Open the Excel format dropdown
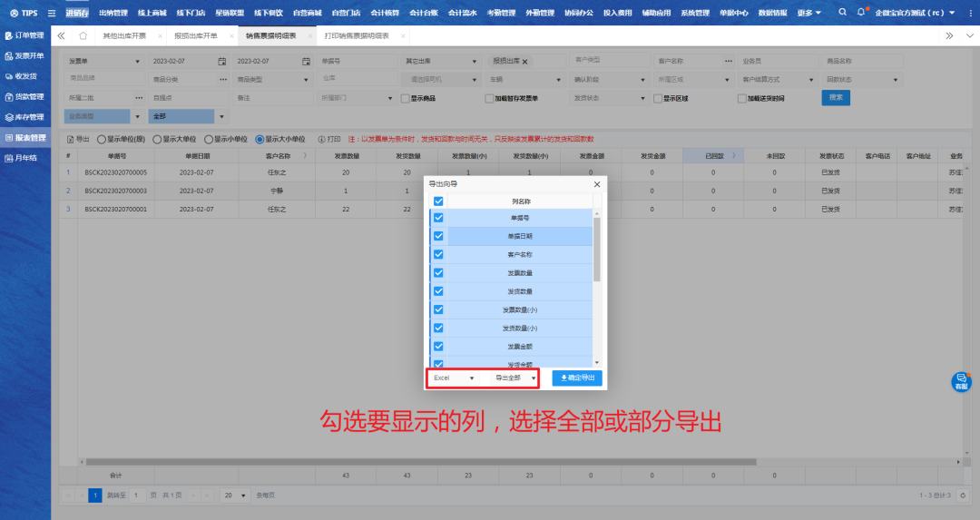The height and width of the screenshot is (520, 980). click(x=454, y=378)
